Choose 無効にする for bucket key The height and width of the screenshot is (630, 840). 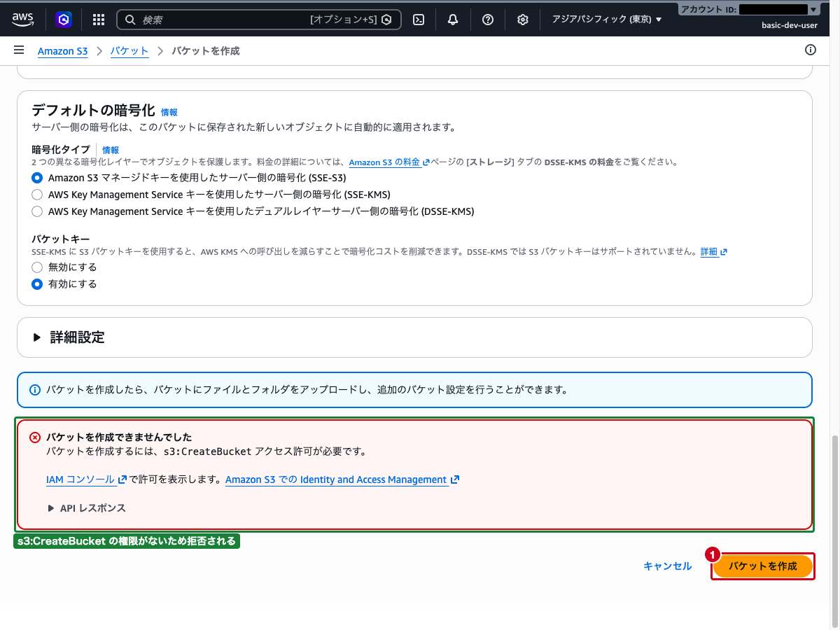coord(37,267)
